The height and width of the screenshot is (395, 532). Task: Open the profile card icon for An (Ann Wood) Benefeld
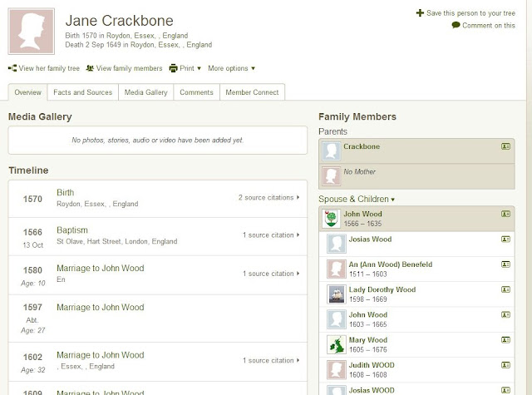pyautogui.click(x=505, y=264)
